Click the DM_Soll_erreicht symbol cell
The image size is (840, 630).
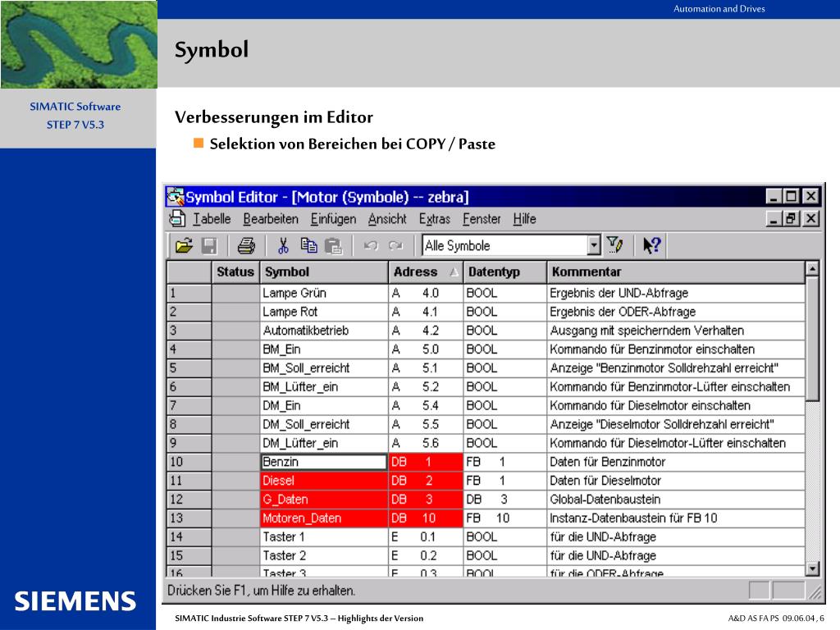[x=323, y=424]
